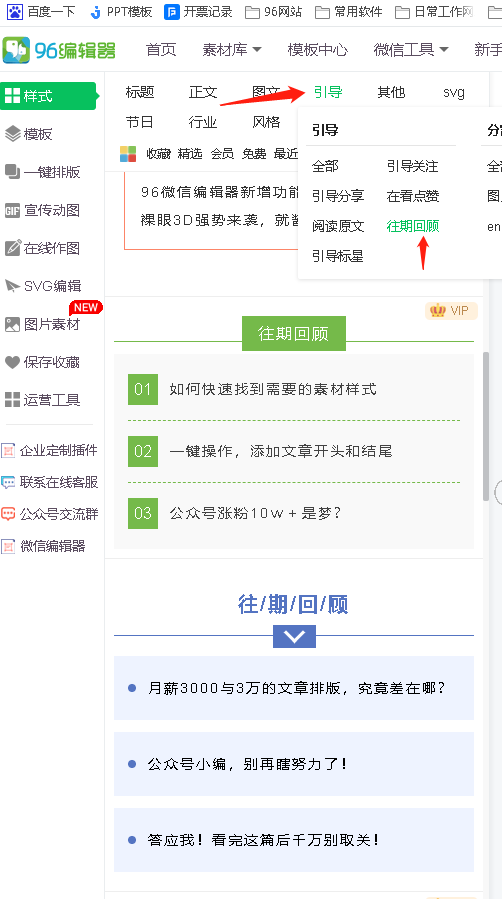Open the 96网站 bookmark folder
502x899 pixels.
273,11
